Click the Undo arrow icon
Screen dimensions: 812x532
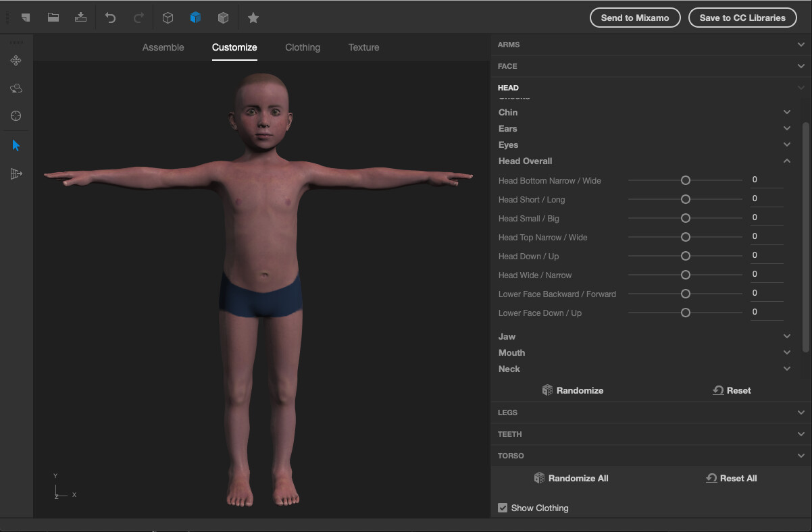pos(110,18)
